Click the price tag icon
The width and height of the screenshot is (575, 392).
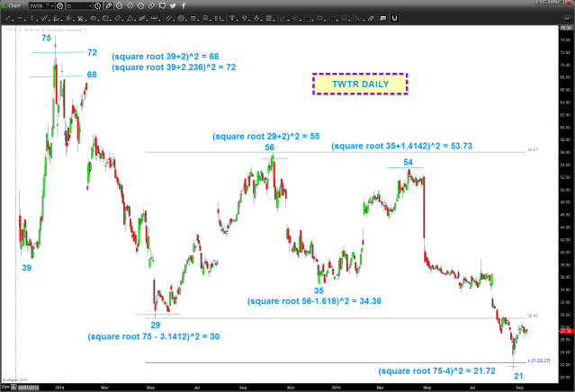(x=151, y=6)
